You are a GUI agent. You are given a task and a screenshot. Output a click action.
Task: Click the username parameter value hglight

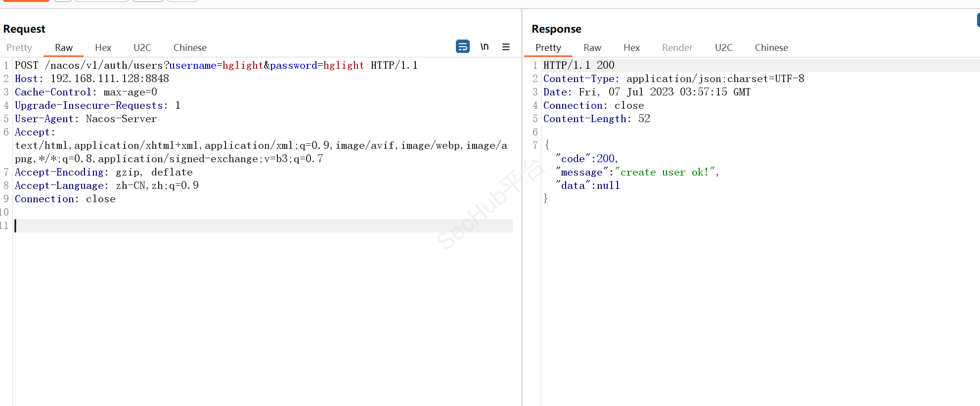tap(243, 65)
